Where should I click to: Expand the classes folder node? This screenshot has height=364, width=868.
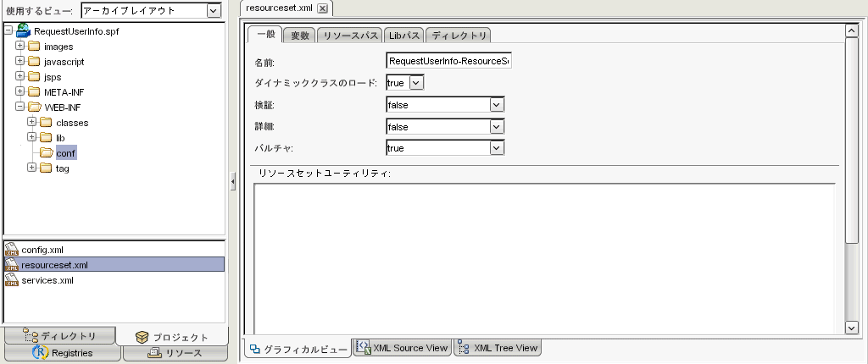[32, 122]
